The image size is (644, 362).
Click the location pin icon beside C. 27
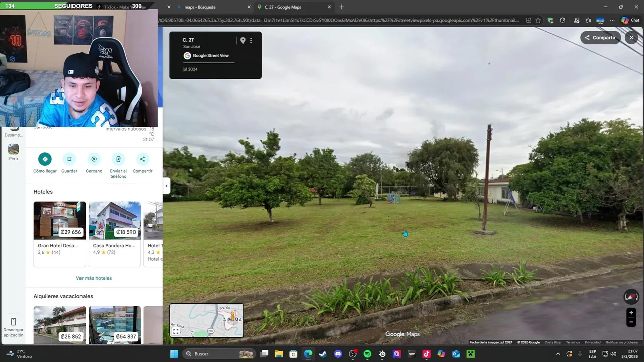pos(243,41)
